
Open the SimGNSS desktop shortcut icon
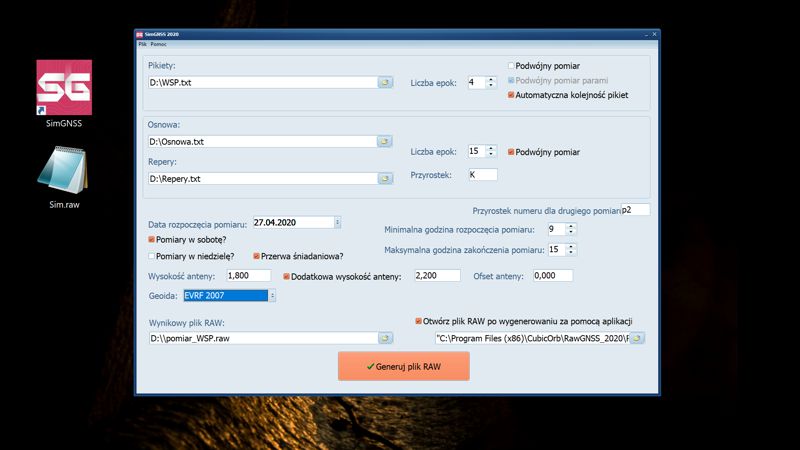click(x=64, y=87)
